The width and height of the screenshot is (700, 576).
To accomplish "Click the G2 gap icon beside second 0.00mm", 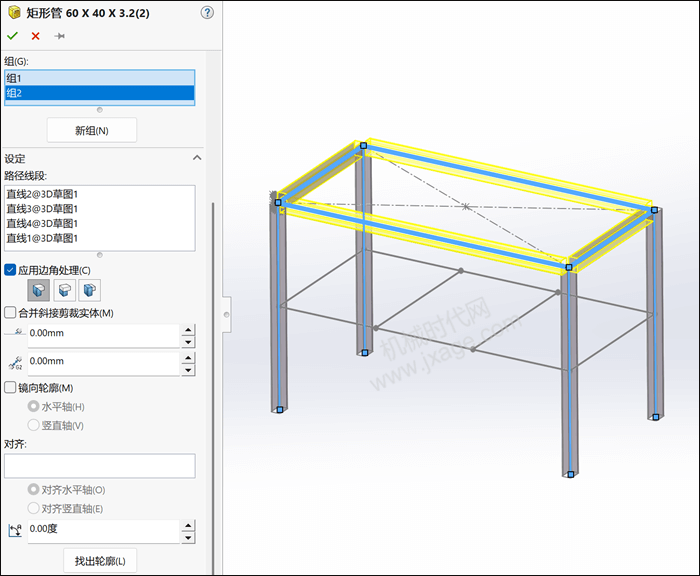I will pos(15,363).
